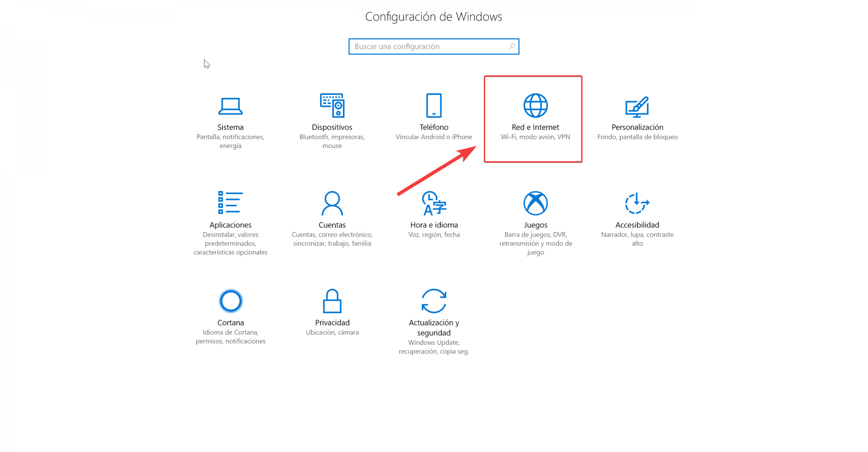The image size is (868, 452).
Task: Click the 'Accesibilidad' label
Action: point(637,225)
